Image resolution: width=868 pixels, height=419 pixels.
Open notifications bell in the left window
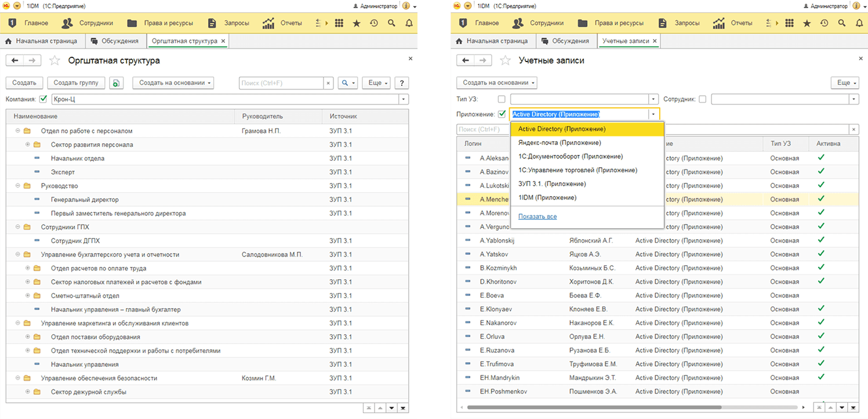409,23
